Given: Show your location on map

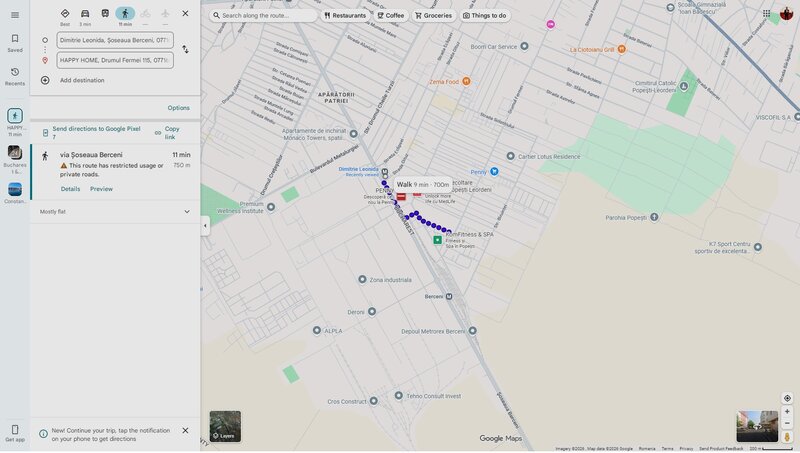Looking at the screenshot, I should click(x=787, y=398).
